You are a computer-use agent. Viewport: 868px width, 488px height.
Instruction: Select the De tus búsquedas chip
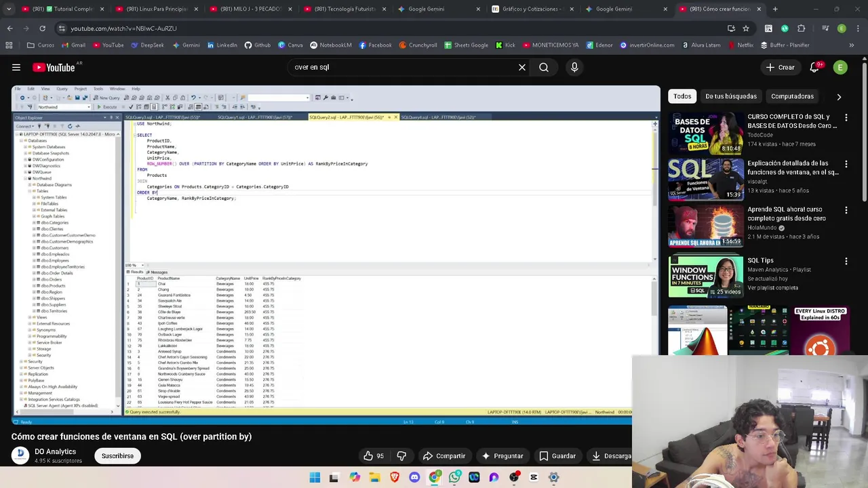(x=731, y=96)
